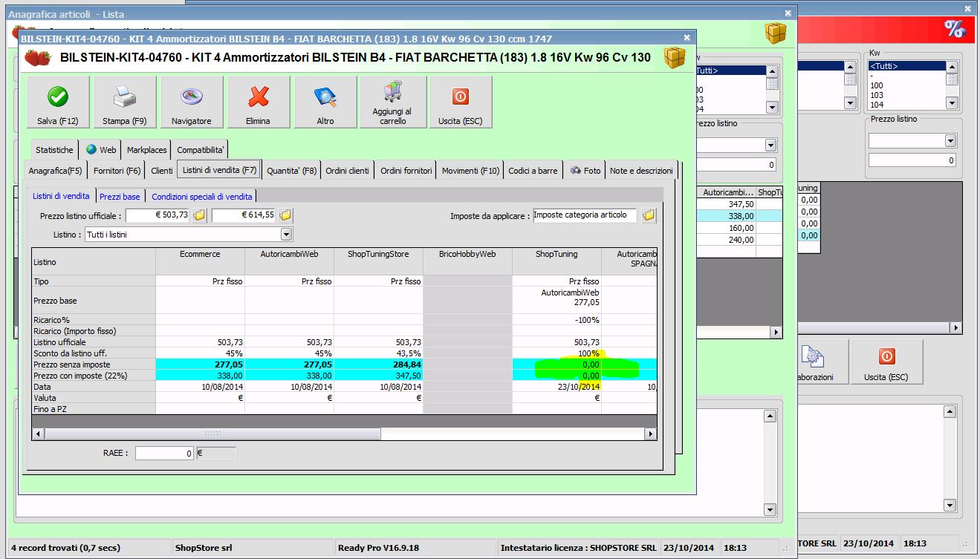Select the -100% Ricarico cell under ShopTuning

[556, 319]
